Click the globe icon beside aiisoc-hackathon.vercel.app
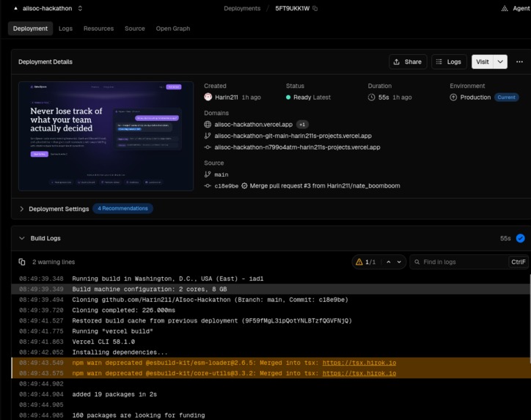This screenshot has height=420, width=531. (x=208, y=125)
